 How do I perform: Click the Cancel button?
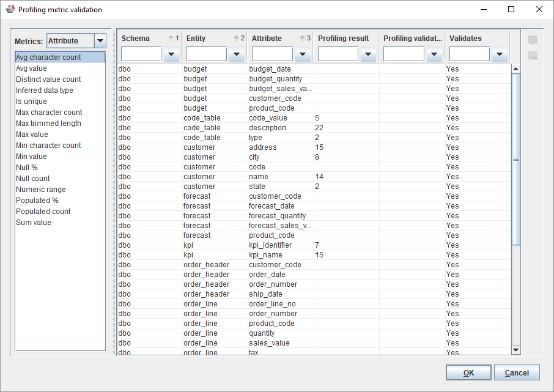point(517,372)
